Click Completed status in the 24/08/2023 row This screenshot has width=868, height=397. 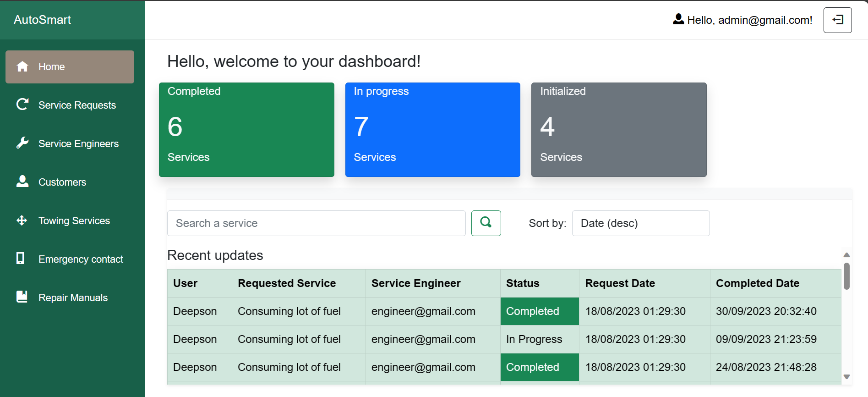coord(540,367)
